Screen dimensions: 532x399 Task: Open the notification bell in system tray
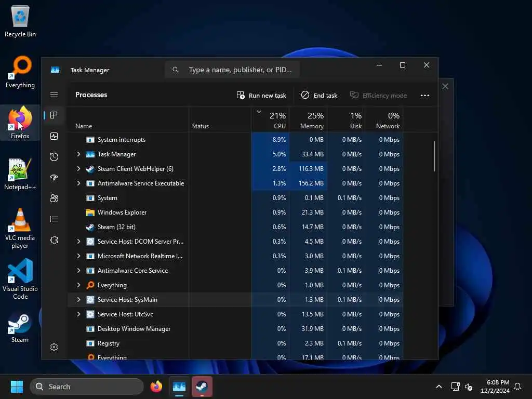[517, 387]
